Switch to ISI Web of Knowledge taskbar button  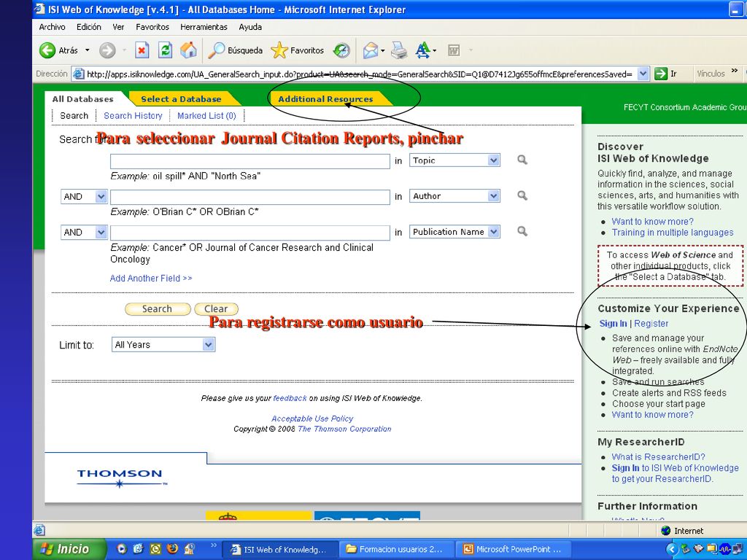pyautogui.click(x=280, y=550)
